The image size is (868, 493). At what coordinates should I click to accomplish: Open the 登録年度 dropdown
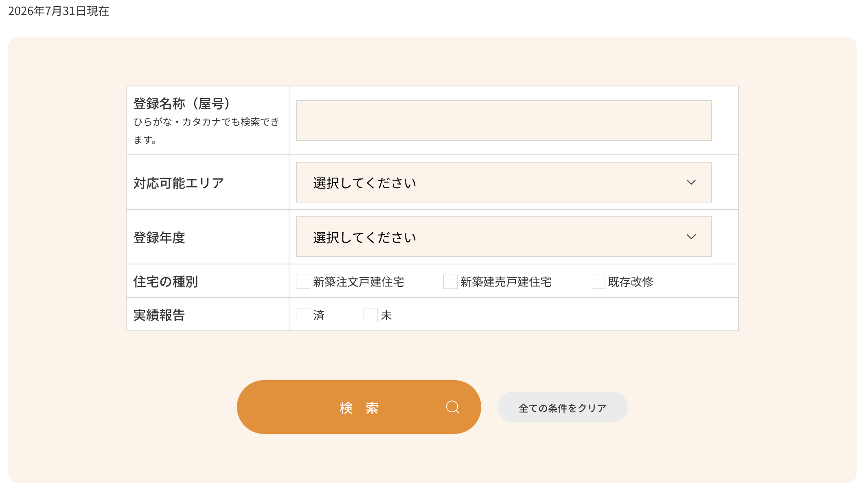[504, 237]
